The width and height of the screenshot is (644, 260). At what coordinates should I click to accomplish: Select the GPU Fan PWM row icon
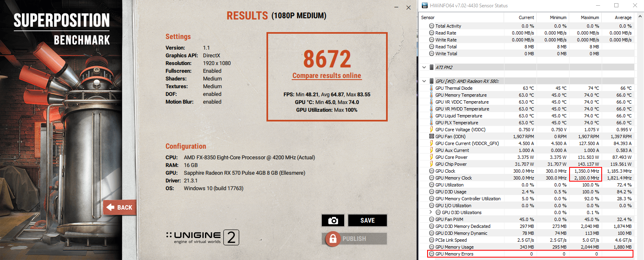coord(432,219)
